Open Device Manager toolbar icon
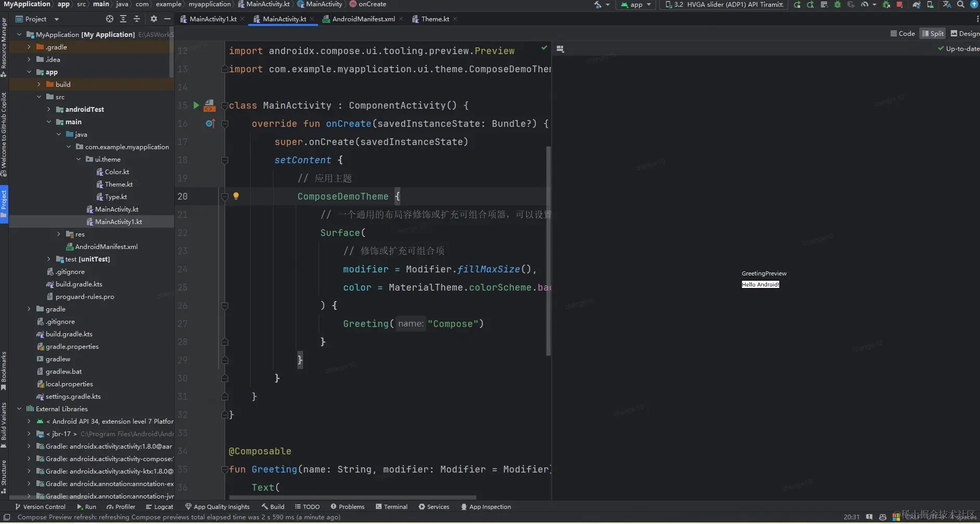The height and width of the screenshot is (524, 980). [930, 5]
